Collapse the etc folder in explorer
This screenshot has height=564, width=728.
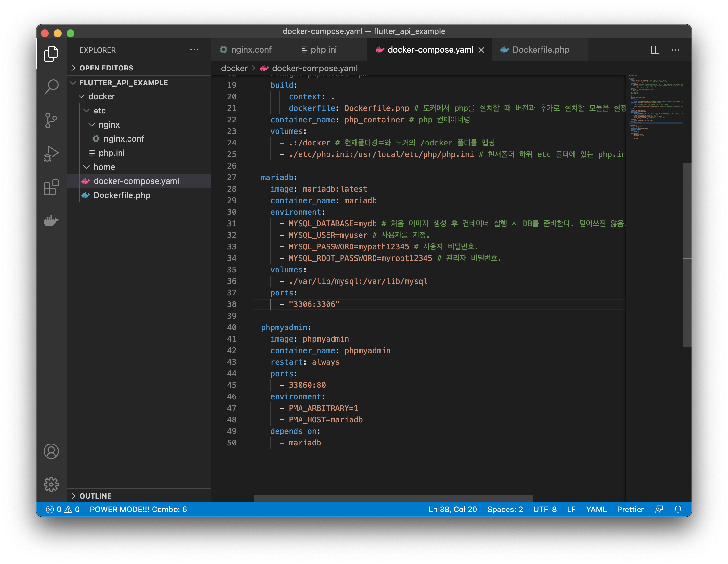tap(99, 111)
